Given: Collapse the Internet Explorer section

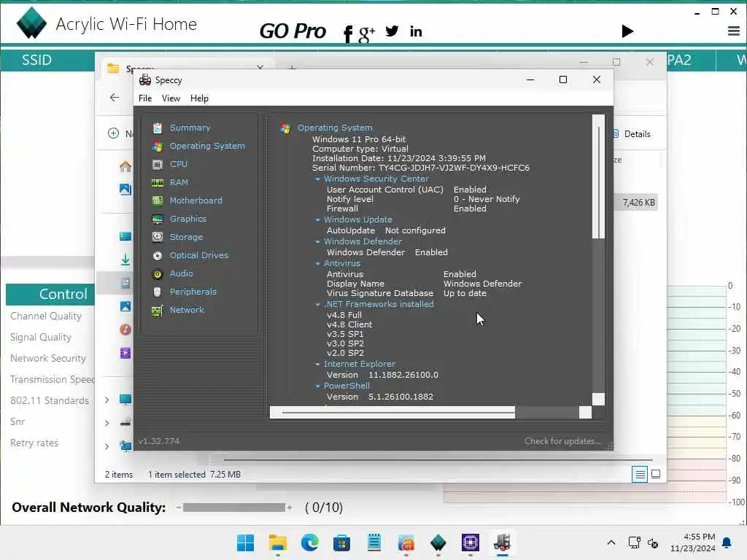Looking at the screenshot, I should pyautogui.click(x=318, y=365).
